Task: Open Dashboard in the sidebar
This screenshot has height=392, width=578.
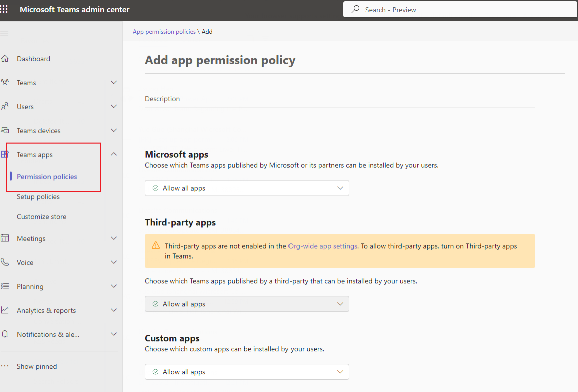Action: pyautogui.click(x=33, y=59)
